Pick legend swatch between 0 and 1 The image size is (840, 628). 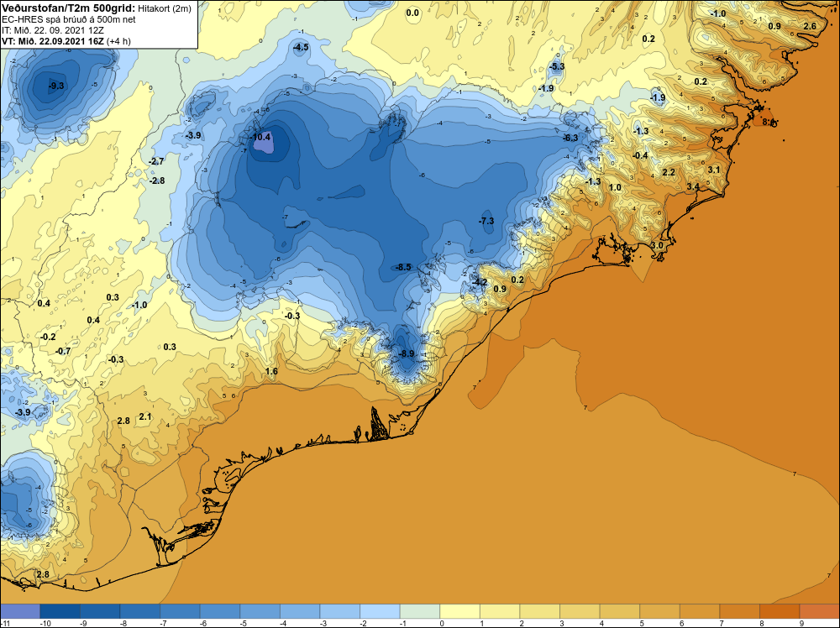459,611
